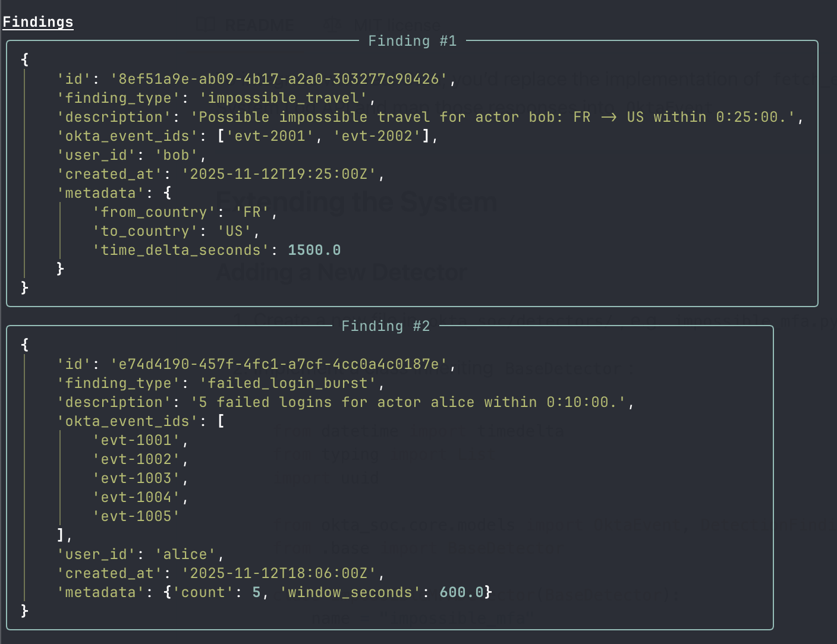Click the faint README book icon
The height and width of the screenshot is (644, 837).
[x=206, y=25]
